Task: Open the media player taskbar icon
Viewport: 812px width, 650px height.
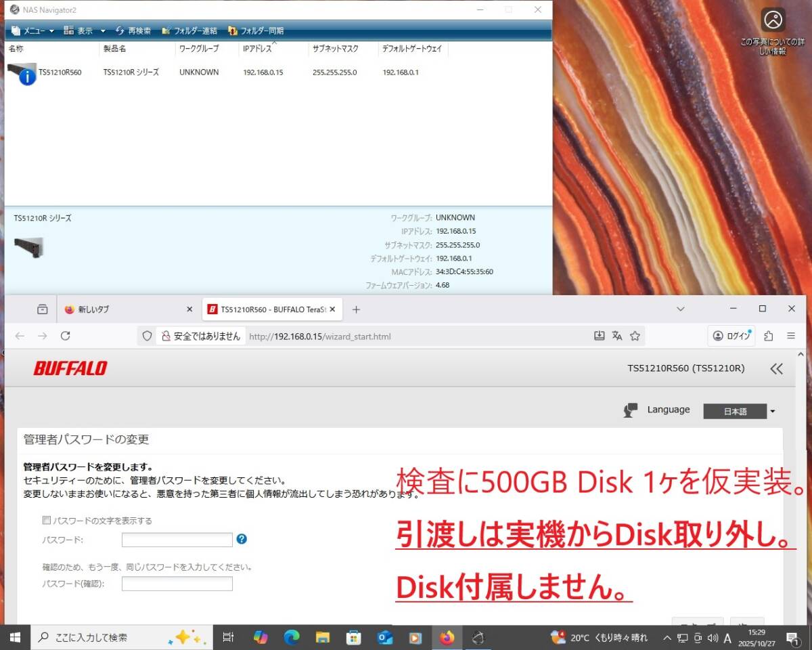Action: [x=415, y=637]
